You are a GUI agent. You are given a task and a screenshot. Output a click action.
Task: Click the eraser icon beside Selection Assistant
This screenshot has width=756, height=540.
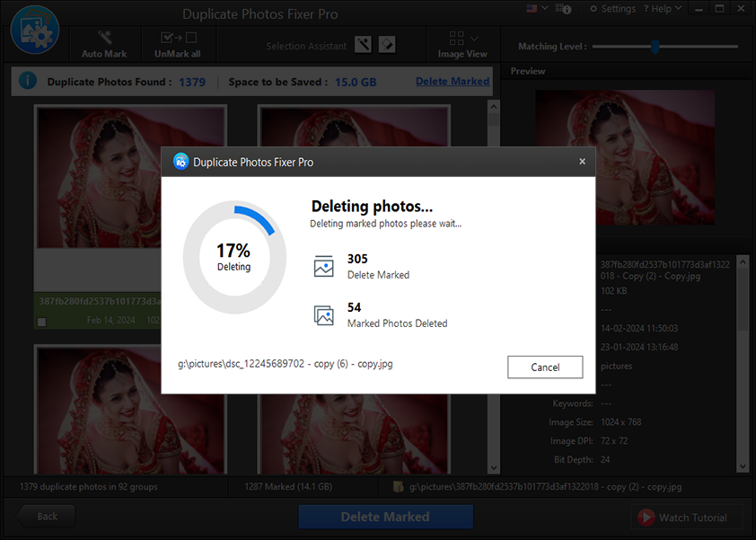pos(387,45)
